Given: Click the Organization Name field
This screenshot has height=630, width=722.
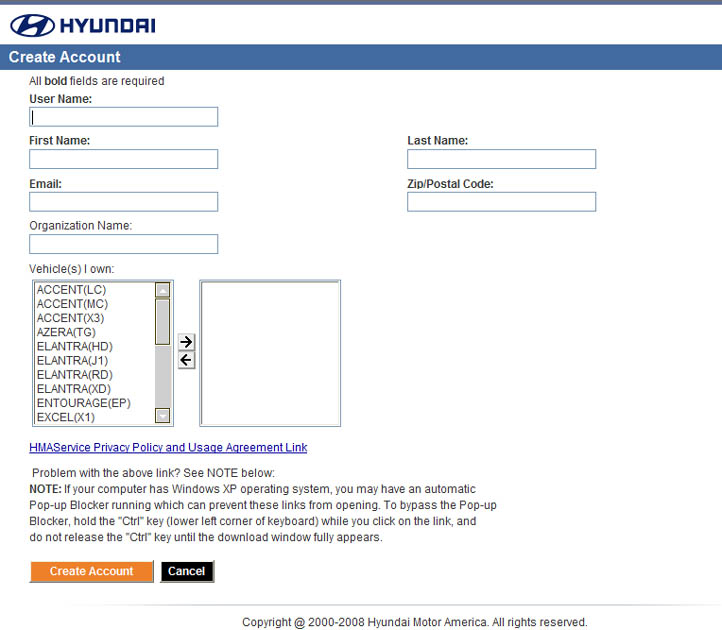Looking at the screenshot, I should [x=123, y=244].
